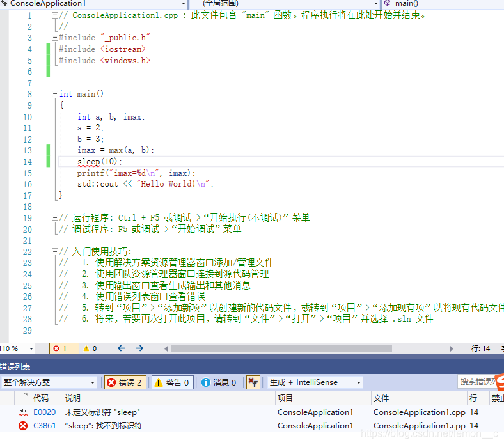Toggle the 消息 0 messages filter
This screenshot has height=445, width=504.
pos(219,382)
